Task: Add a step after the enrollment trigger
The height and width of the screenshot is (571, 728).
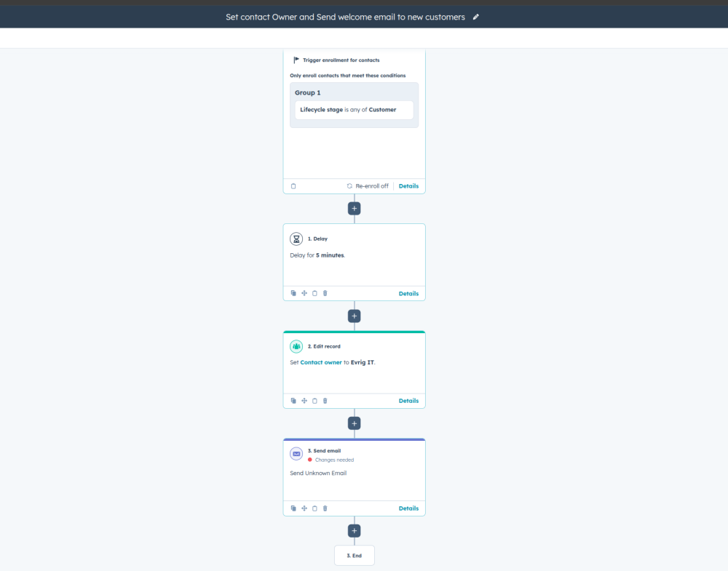Action: coord(355,209)
